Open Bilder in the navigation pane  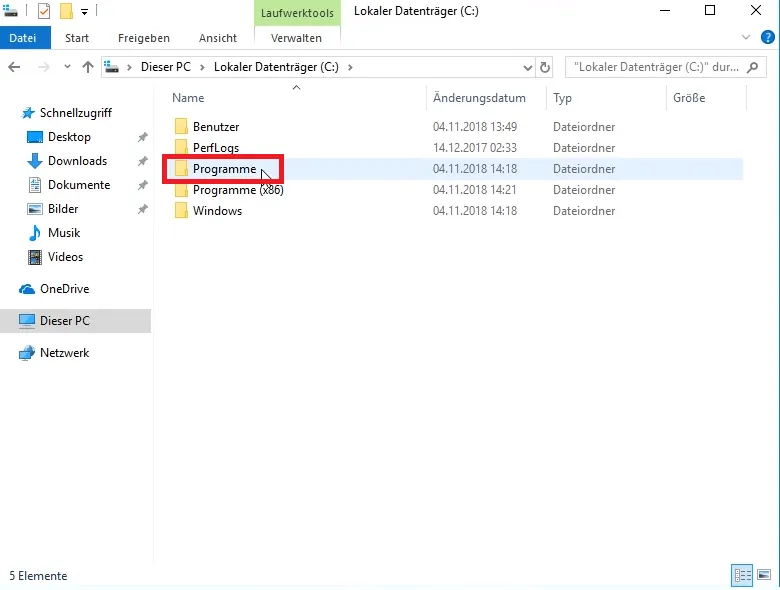click(x=63, y=208)
